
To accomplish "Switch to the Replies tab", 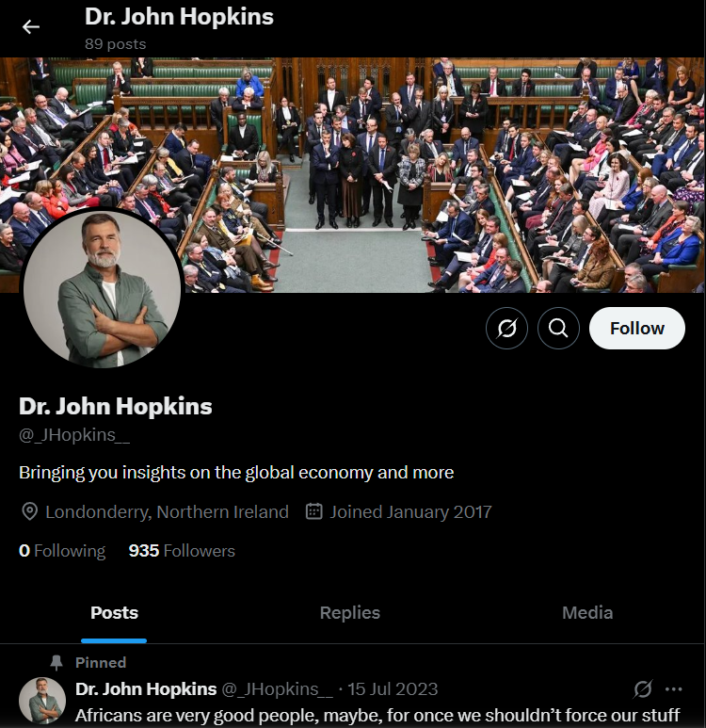I will (x=350, y=613).
